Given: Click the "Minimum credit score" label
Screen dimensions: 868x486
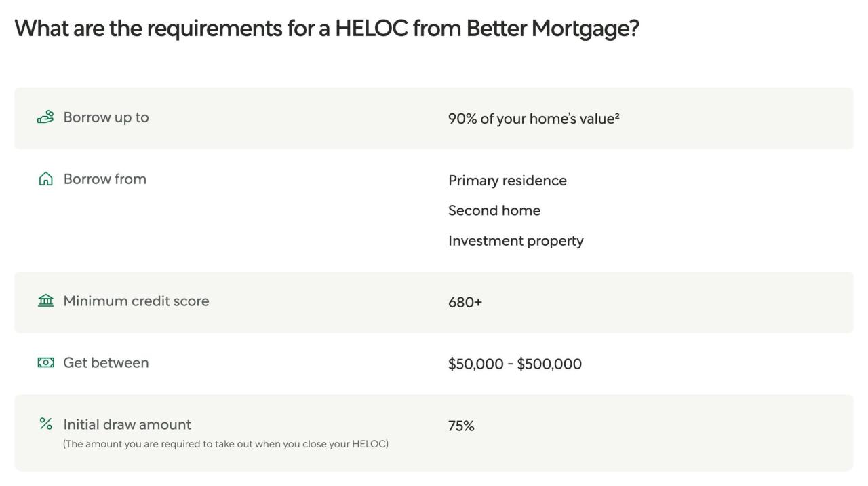Looking at the screenshot, I should click(136, 301).
